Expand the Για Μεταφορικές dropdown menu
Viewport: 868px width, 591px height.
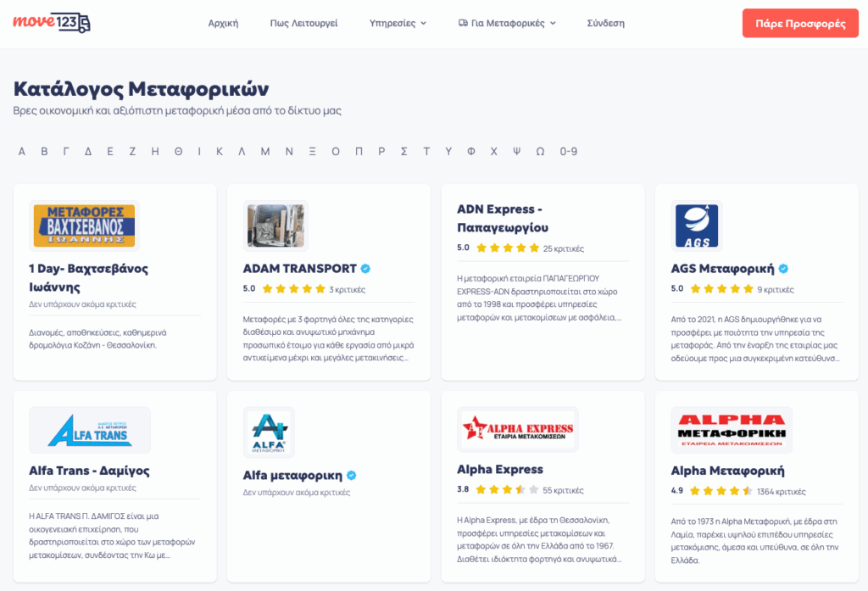coord(507,23)
